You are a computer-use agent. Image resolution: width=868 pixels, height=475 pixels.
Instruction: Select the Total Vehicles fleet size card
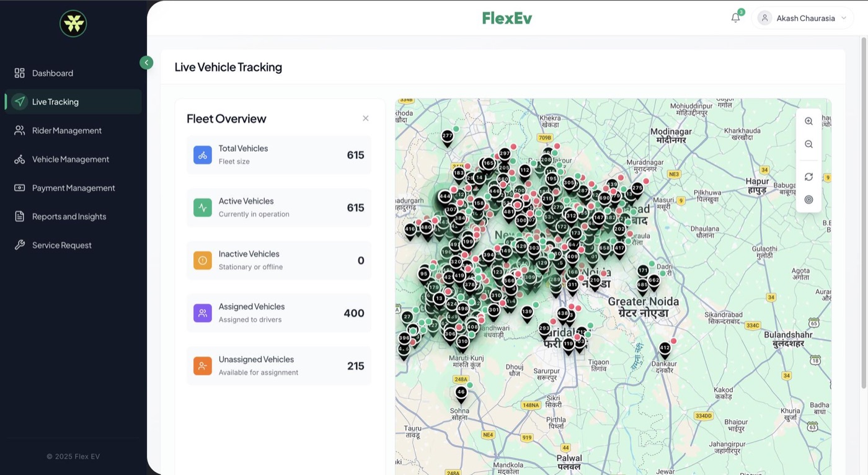pyautogui.click(x=278, y=154)
